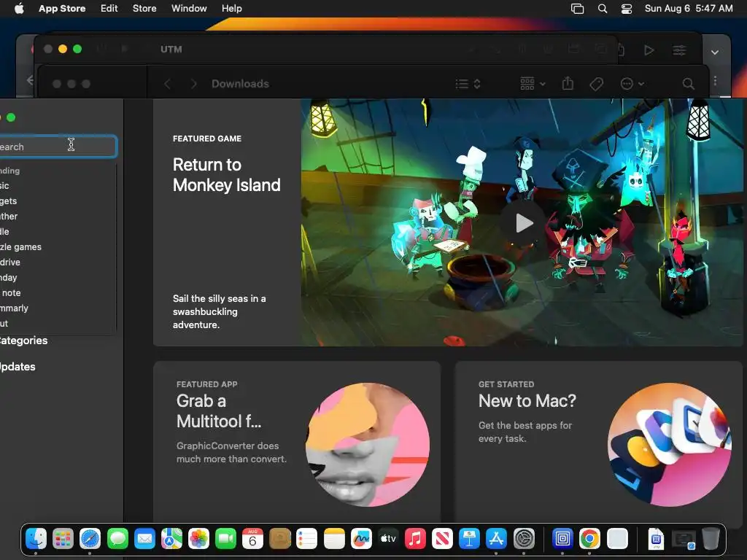This screenshot has height=560, width=747.
Task: Open the Finder list view switcher
Action: point(468,84)
